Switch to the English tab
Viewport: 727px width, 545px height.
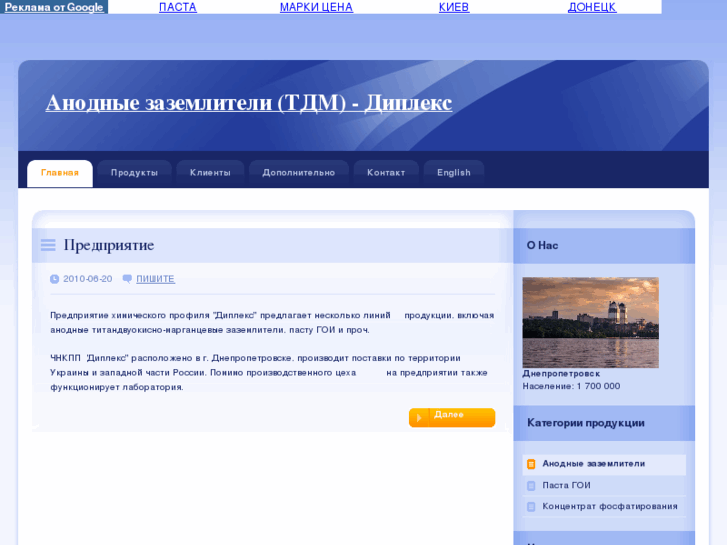454,173
